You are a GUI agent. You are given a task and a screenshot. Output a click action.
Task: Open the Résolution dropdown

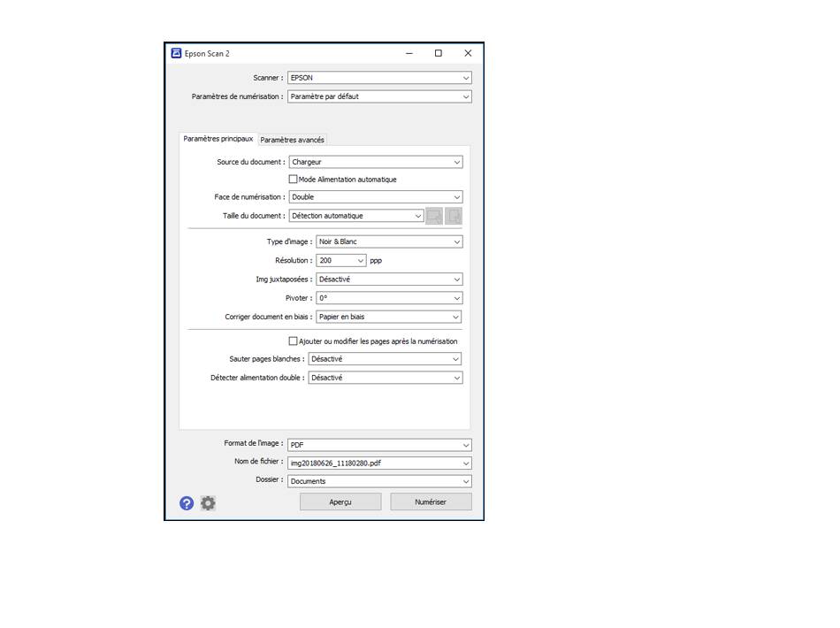click(x=341, y=260)
